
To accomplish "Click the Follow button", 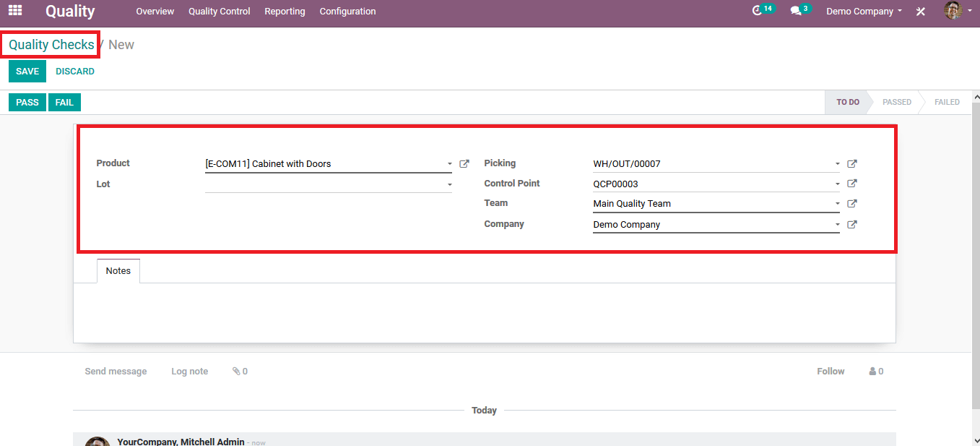I will point(831,372).
